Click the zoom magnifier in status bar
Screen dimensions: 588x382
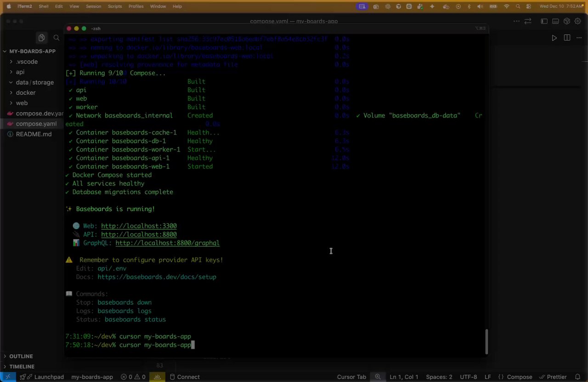coord(378,377)
